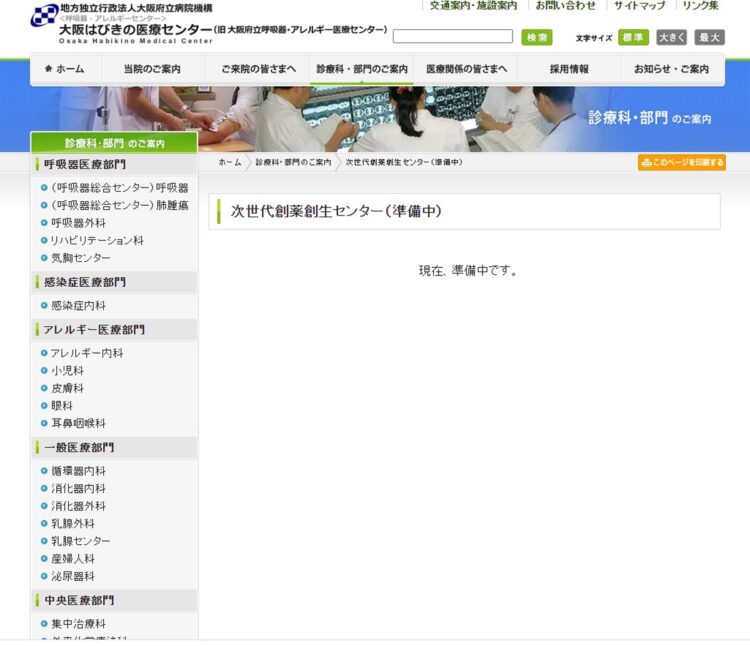750x646 pixels.
Task: Open 消化器内科 sidebar link
Action: [x=78, y=489]
